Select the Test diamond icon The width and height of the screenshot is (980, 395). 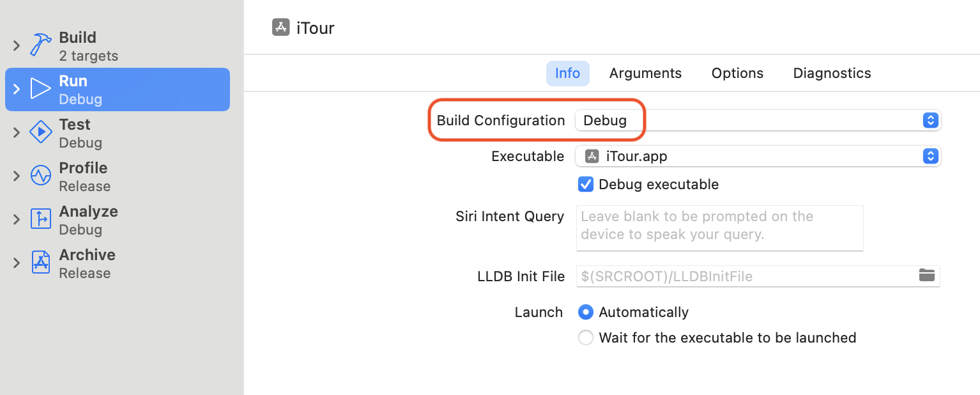point(41,132)
